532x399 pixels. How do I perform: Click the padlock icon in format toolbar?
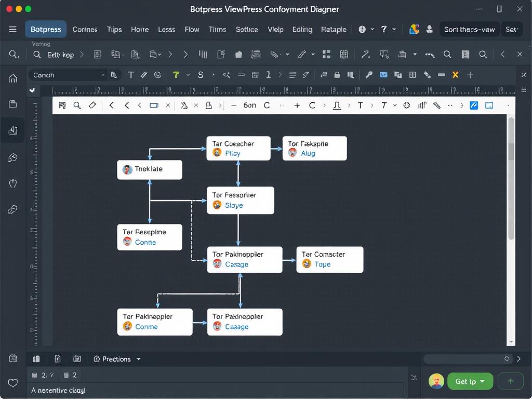tap(337, 75)
